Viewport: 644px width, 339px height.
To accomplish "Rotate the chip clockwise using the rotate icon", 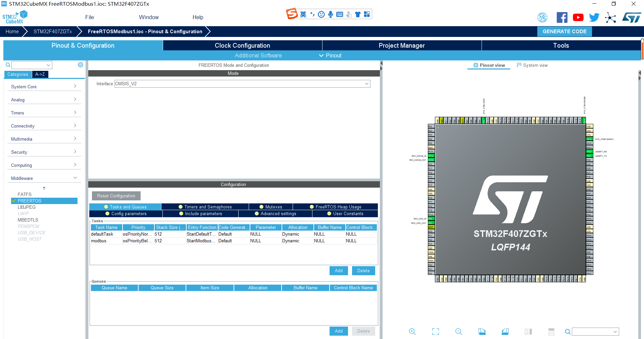I will click(x=482, y=332).
